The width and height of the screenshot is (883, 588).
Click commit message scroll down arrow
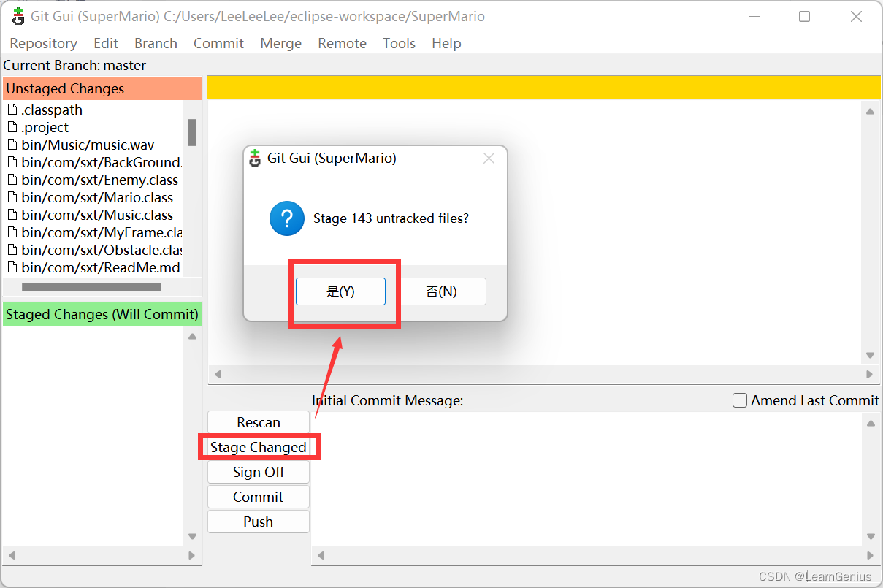click(870, 537)
